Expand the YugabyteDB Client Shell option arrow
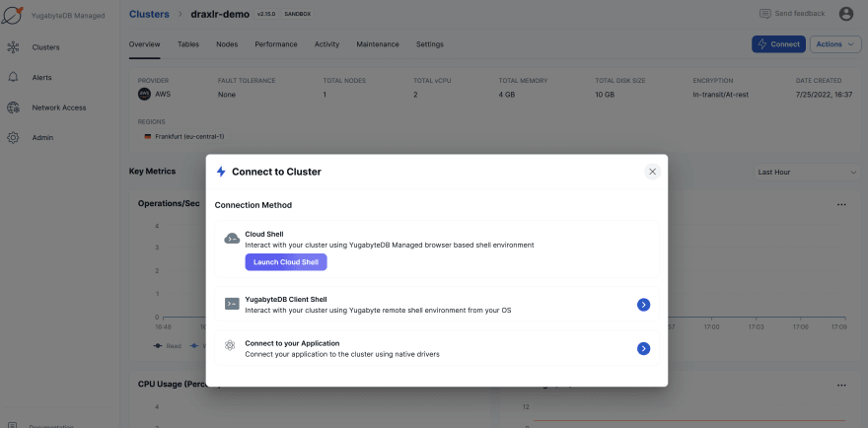Image resolution: width=868 pixels, height=428 pixels. click(643, 305)
